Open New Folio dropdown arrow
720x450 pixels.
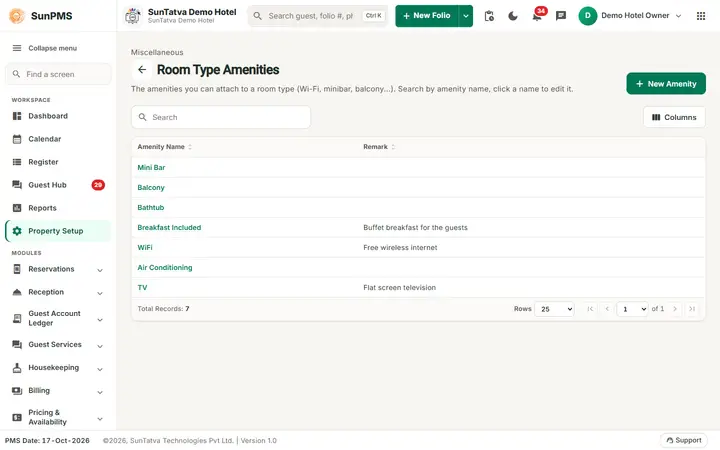466,16
